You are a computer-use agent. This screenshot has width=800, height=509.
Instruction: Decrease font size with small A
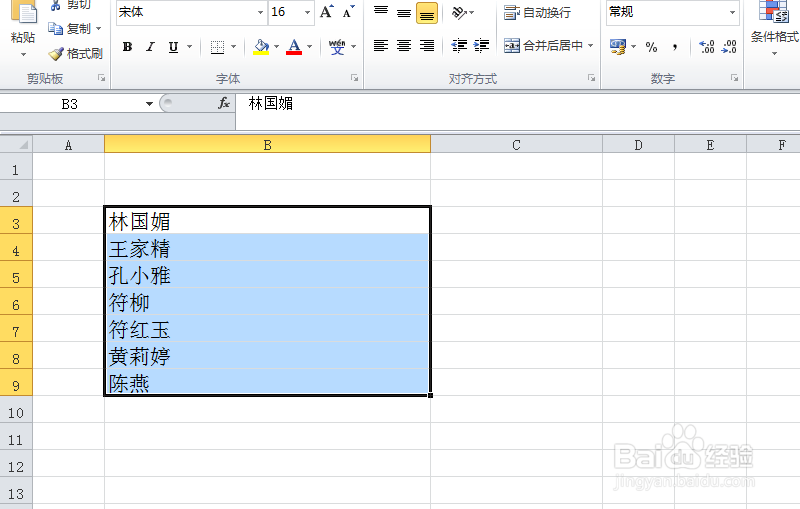click(x=349, y=12)
